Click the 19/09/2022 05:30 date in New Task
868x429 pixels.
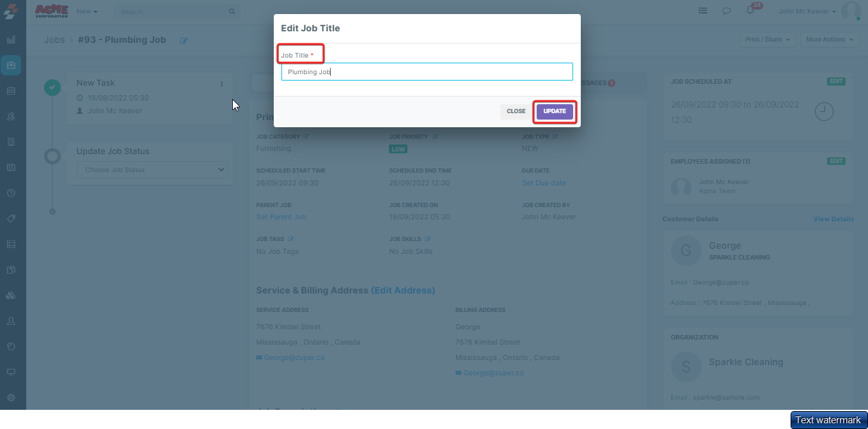118,98
